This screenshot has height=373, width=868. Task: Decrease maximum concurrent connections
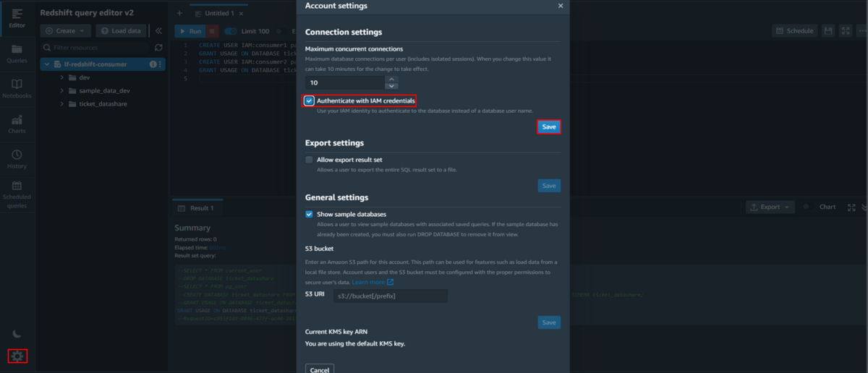(391, 86)
